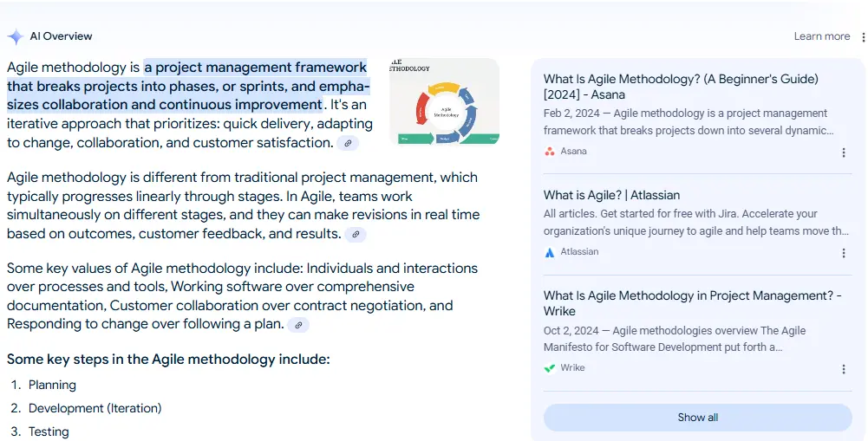The width and height of the screenshot is (868, 441).
Task: Click the highlighted project management framework text
Action: (188, 86)
